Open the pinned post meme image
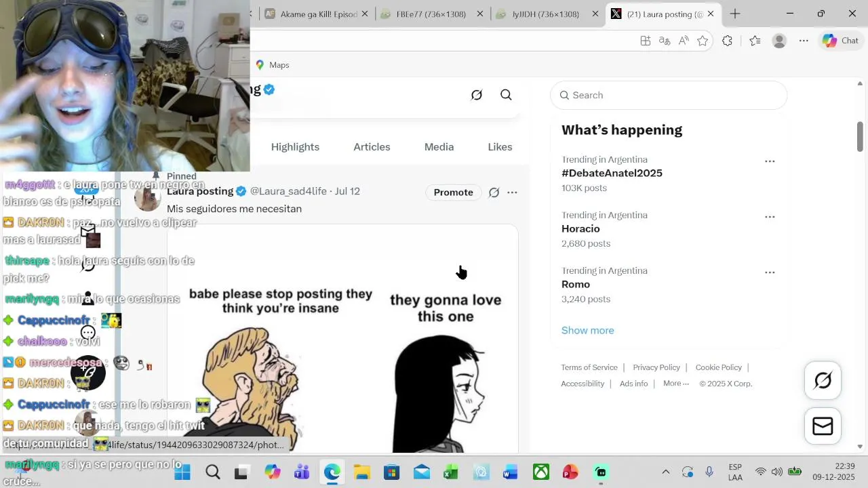The width and height of the screenshot is (868, 488). 342,339
